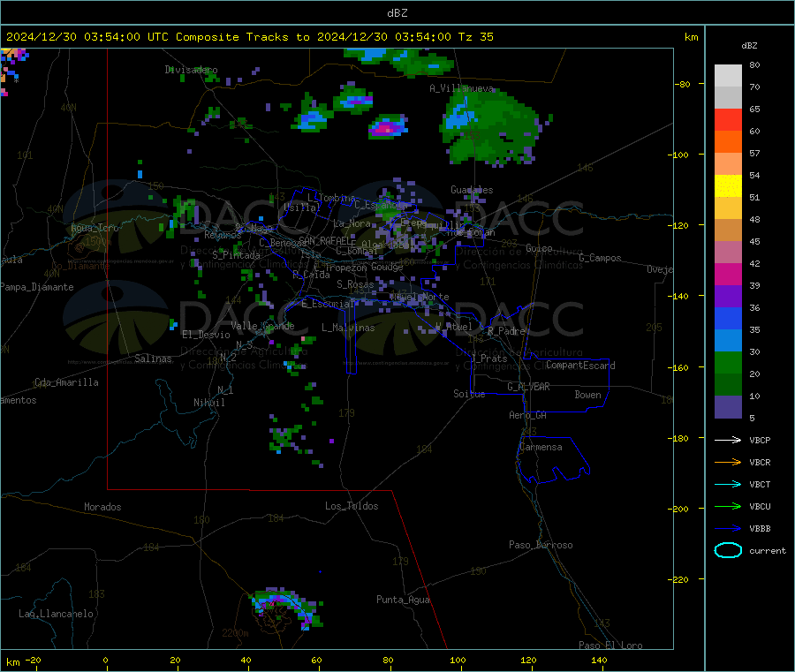The image size is (795, 672).
Task: Click the L_Malvinas map label
Action: pyautogui.click(x=348, y=328)
